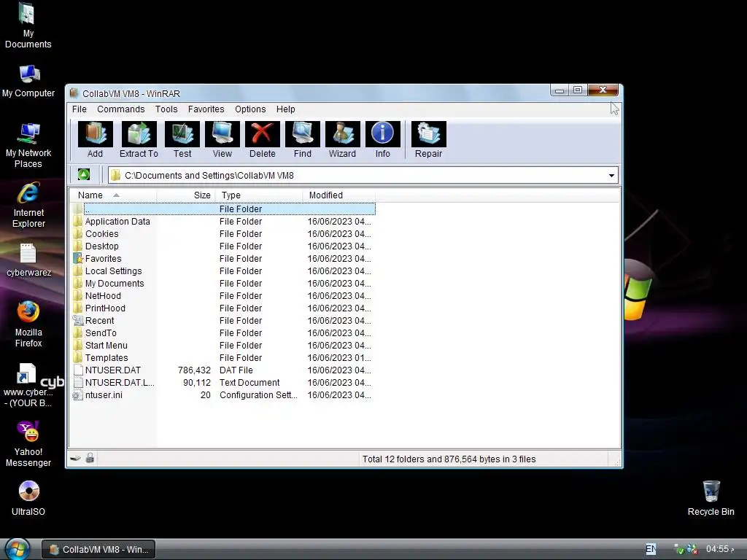Sort by Size column header

pos(186,195)
